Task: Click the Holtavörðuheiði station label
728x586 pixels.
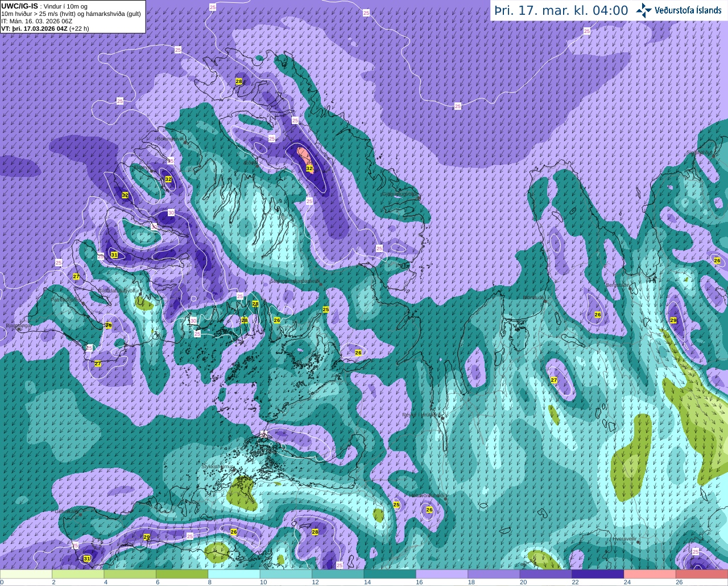Action: coord(427,496)
